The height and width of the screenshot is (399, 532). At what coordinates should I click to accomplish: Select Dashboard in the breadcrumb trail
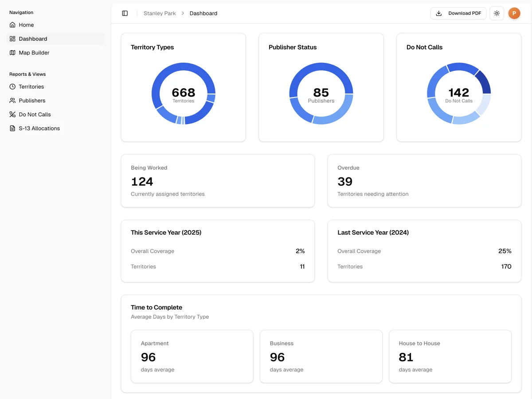203,13
